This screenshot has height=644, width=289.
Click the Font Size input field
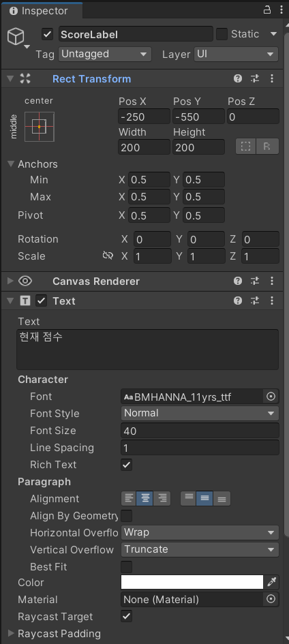(200, 431)
